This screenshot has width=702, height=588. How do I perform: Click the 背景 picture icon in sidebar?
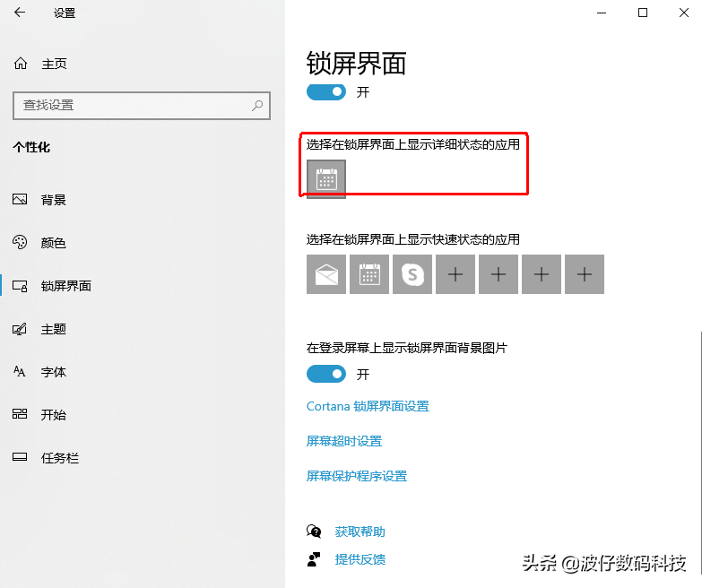(x=20, y=199)
